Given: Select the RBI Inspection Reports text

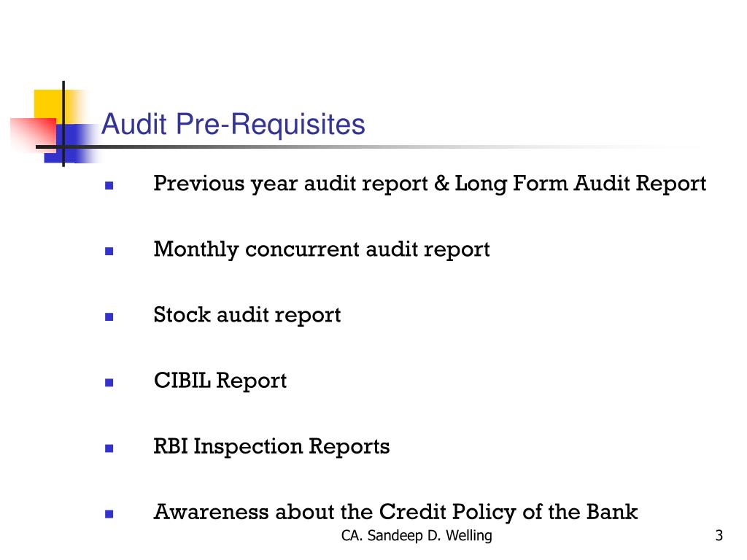Looking at the screenshot, I should pyautogui.click(x=271, y=447).
